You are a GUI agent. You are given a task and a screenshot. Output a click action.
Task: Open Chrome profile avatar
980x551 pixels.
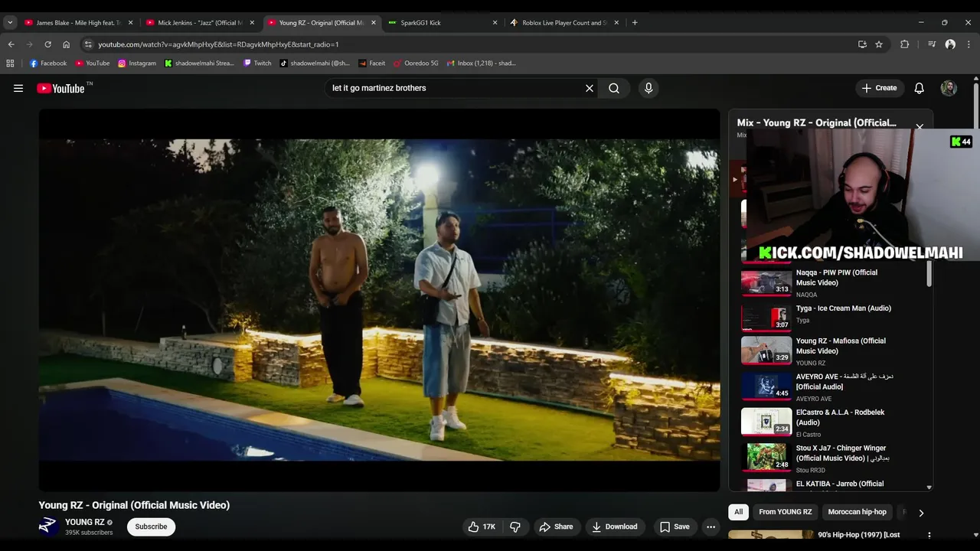[950, 44]
